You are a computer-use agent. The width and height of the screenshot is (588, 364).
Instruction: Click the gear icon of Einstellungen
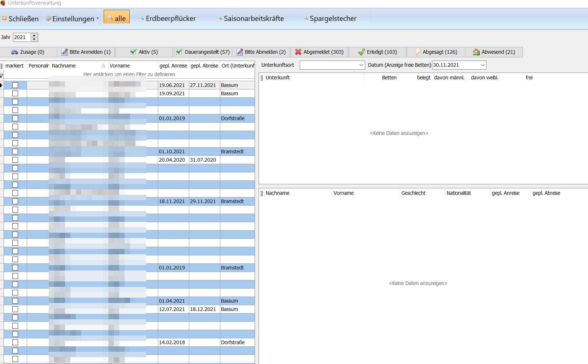click(x=48, y=18)
